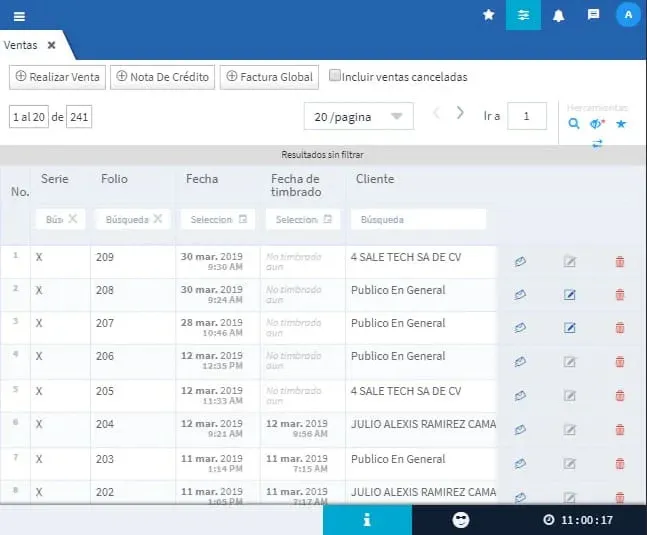Delete sale folio 209
This screenshot has height=535, width=647.
pos(620,262)
